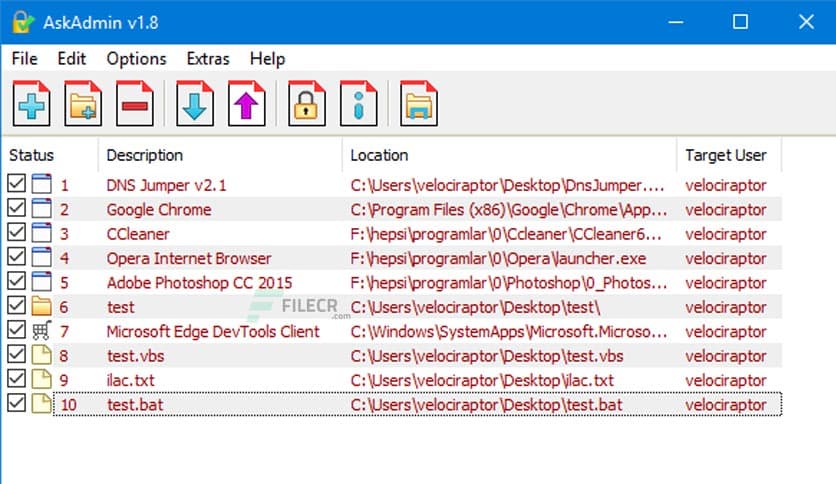Click the ilac.txt description text
This screenshot has height=484, width=836.
pos(131,381)
